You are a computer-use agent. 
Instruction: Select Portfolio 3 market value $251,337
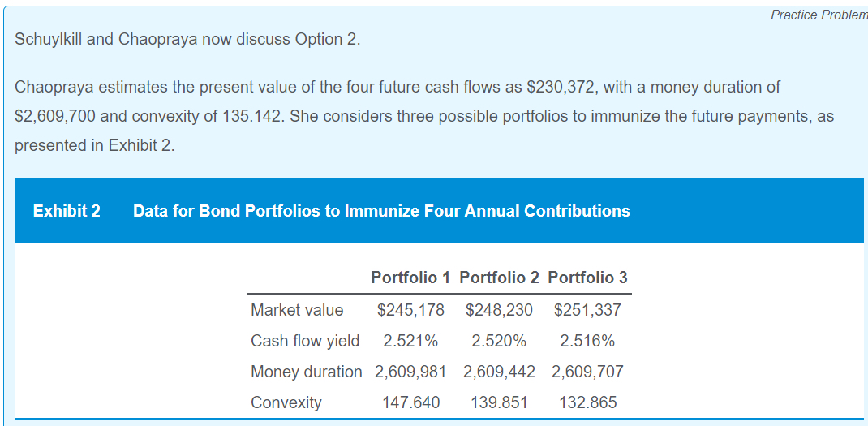tap(587, 310)
